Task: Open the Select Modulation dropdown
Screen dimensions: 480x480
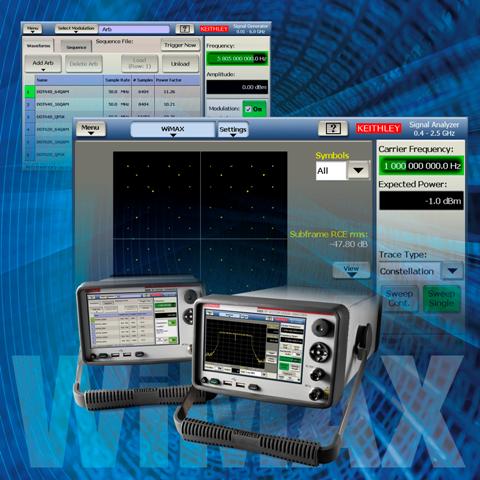Action: (76, 29)
